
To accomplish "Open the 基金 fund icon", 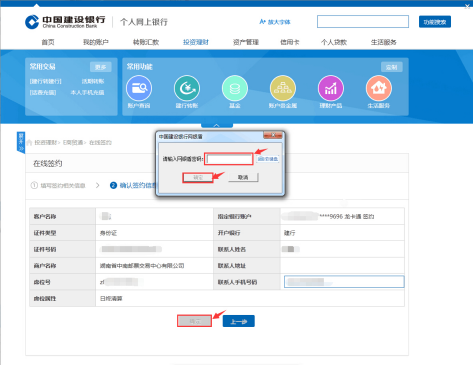I will (235, 88).
